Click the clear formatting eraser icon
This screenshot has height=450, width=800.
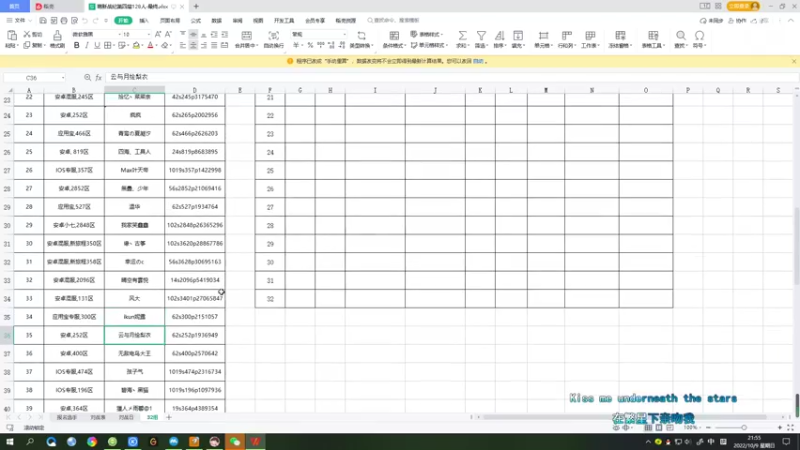(164, 45)
